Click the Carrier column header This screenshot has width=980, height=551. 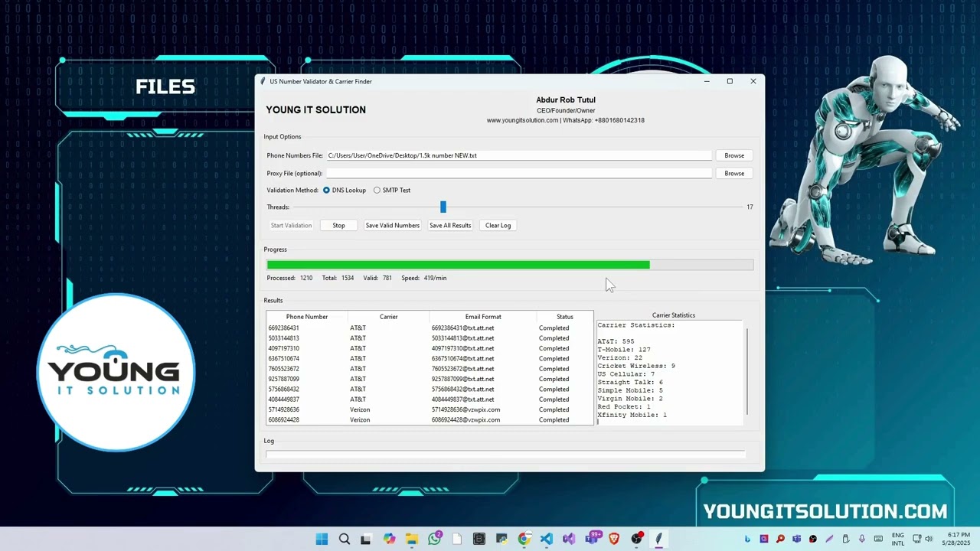[388, 316]
